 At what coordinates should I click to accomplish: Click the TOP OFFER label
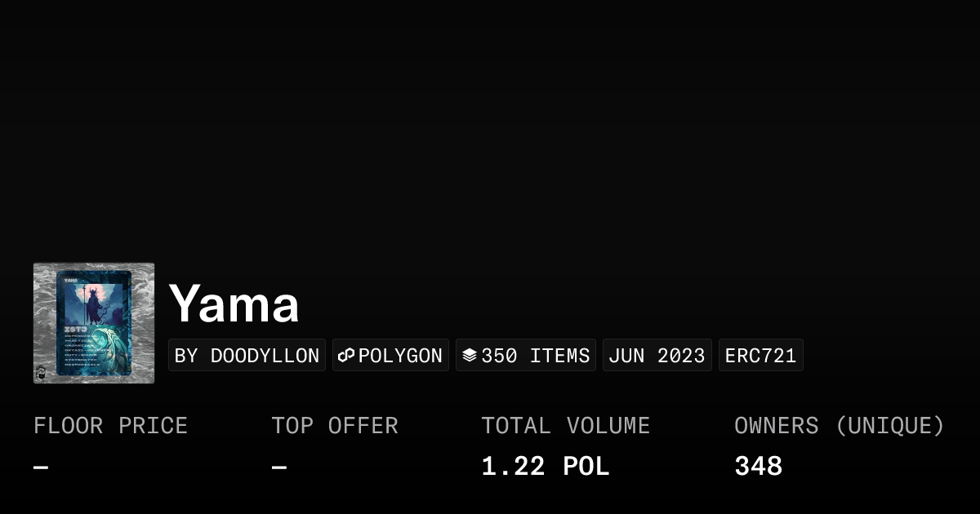tap(335, 426)
